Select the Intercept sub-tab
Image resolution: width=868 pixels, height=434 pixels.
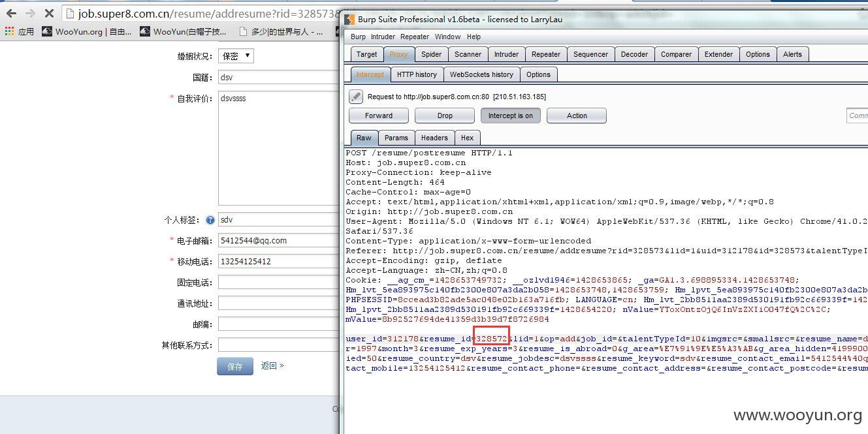click(x=370, y=74)
